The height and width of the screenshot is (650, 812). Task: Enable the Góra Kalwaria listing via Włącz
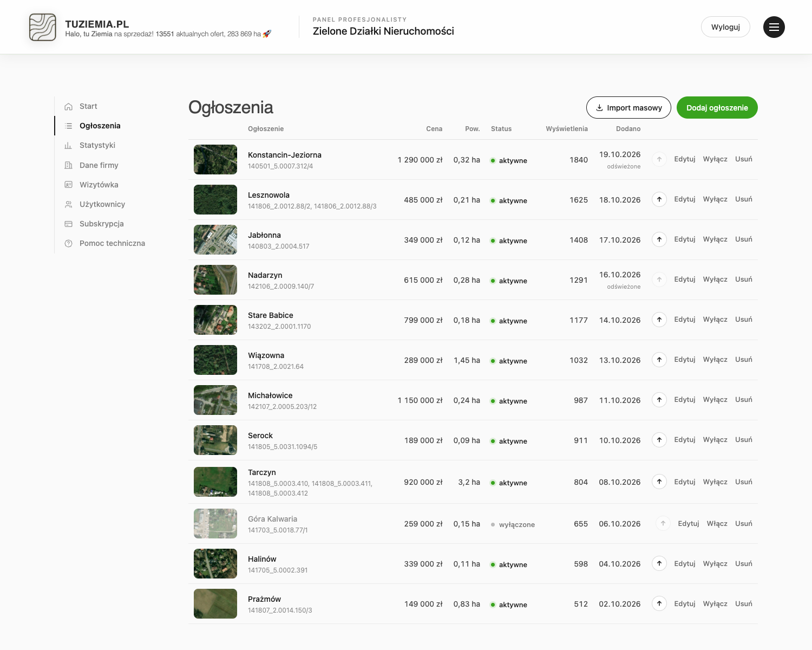coord(717,524)
